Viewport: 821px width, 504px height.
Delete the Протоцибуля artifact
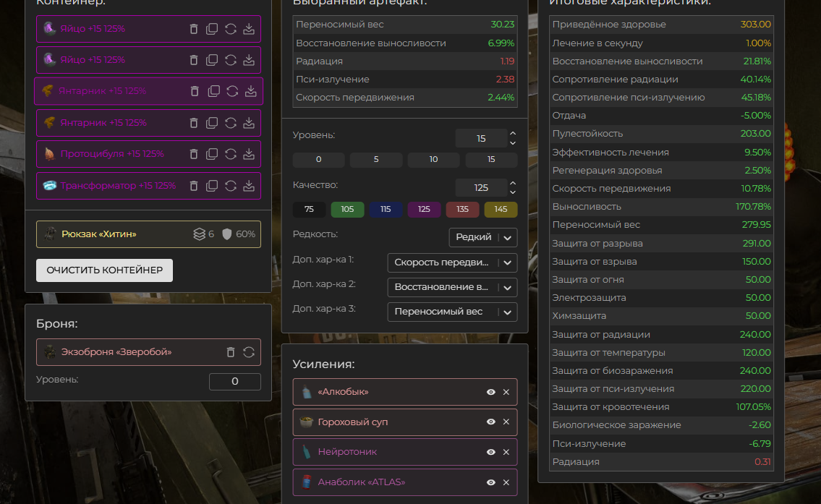point(193,154)
